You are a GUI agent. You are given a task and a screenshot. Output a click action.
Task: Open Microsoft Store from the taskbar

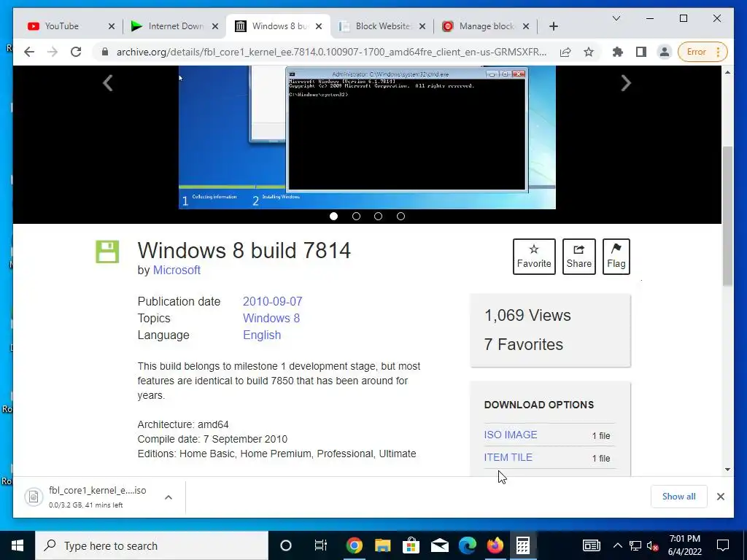[x=411, y=545]
